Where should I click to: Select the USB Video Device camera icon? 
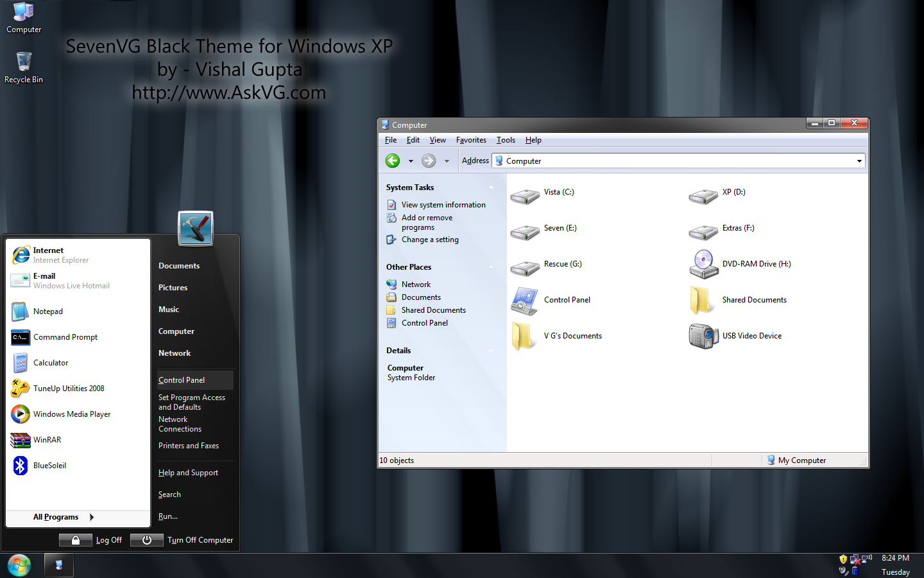coord(703,336)
